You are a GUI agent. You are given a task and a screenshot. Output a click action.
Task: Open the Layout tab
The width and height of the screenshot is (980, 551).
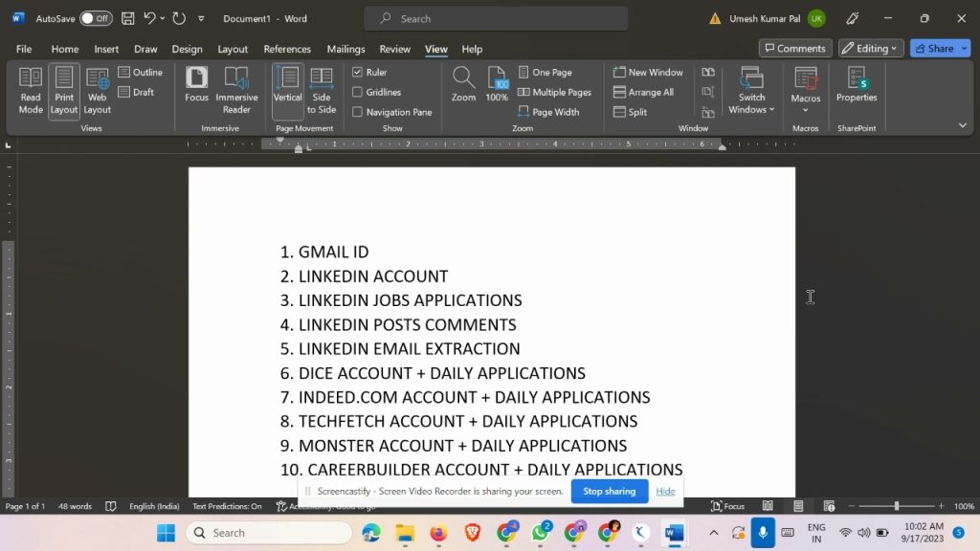pyautogui.click(x=233, y=49)
